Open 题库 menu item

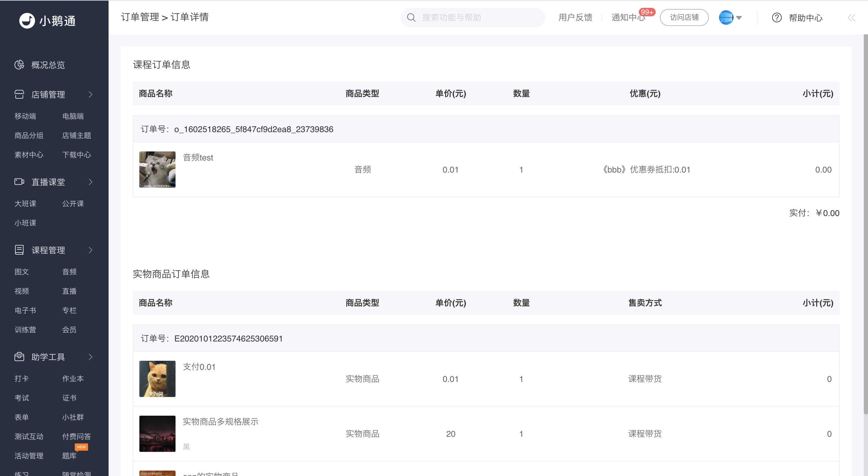(x=69, y=455)
